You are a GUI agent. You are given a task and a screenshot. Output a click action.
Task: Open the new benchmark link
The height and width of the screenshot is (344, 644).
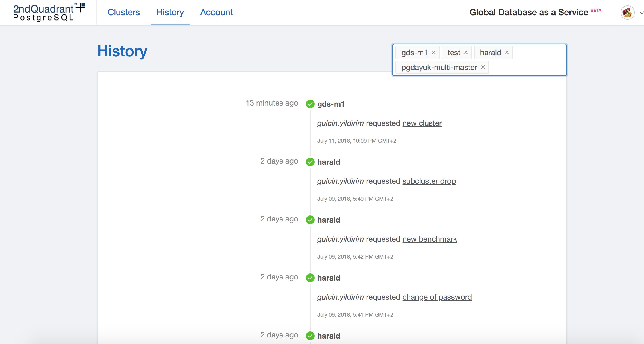pyautogui.click(x=429, y=239)
